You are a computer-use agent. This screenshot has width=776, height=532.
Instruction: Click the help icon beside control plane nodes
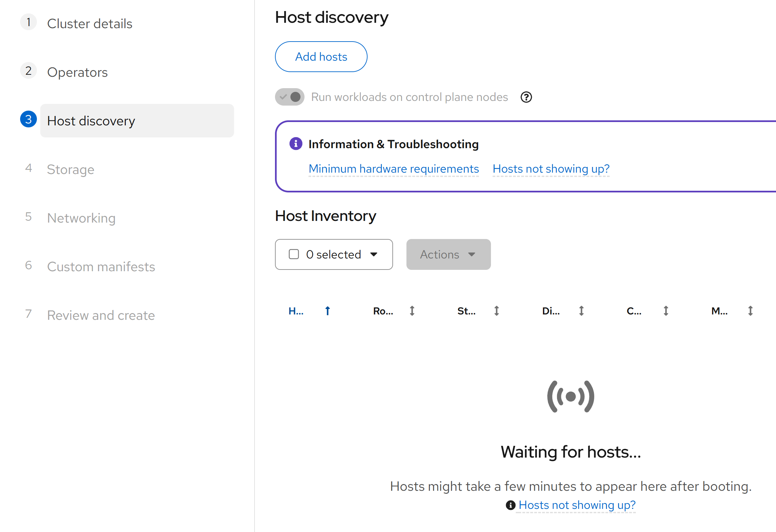pyautogui.click(x=526, y=97)
